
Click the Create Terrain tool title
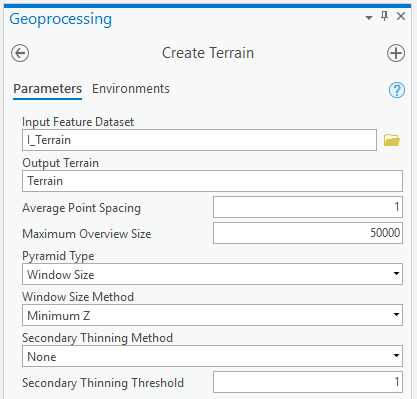click(x=208, y=53)
